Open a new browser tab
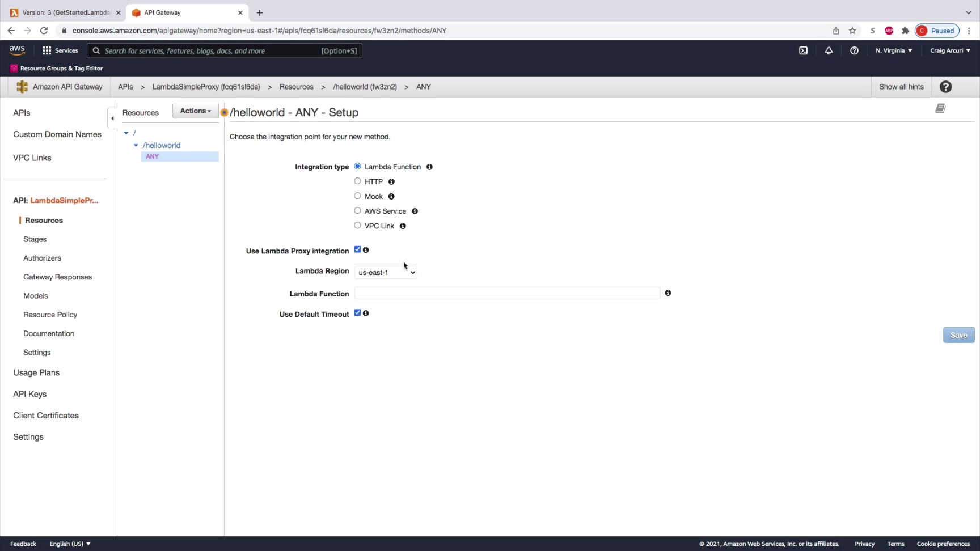Screen dimensions: 980x551 (260, 12)
